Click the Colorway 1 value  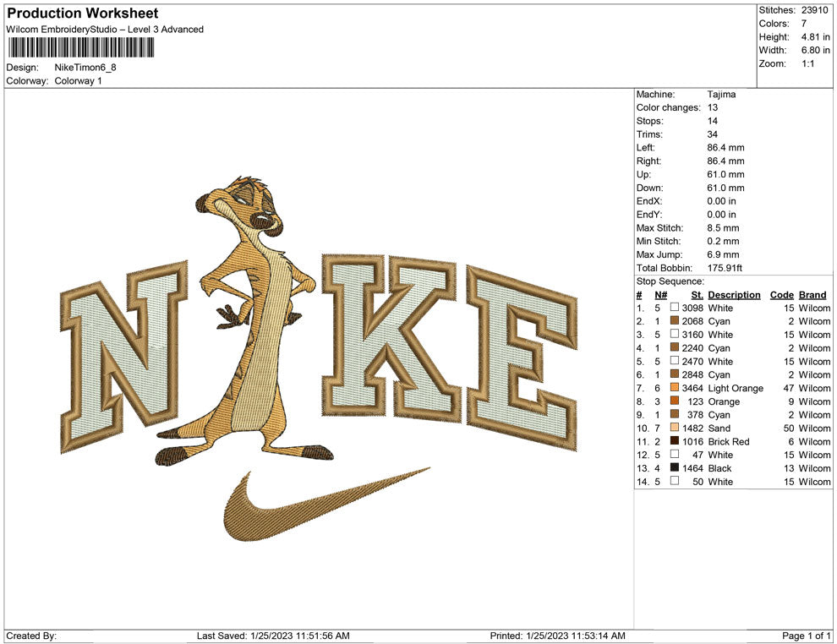[78, 80]
